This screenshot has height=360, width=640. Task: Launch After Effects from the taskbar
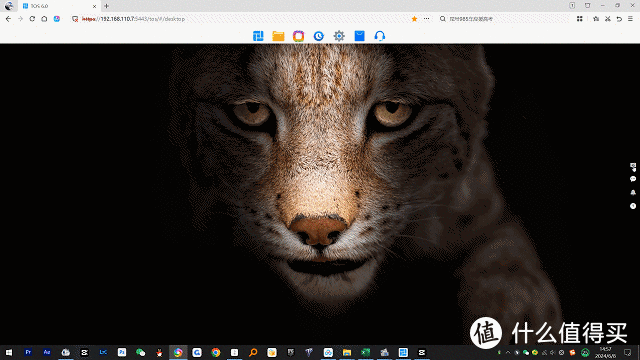click(x=47, y=352)
